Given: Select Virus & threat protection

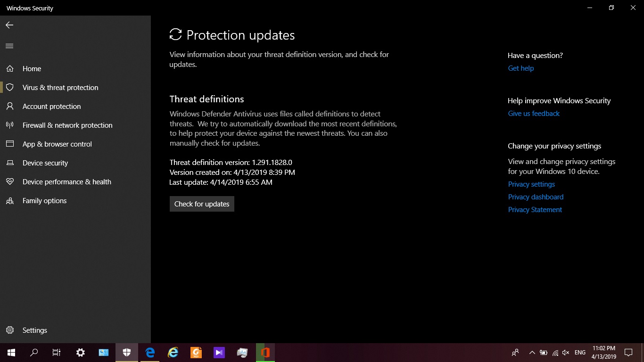Looking at the screenshot, I should click(75, 88).
